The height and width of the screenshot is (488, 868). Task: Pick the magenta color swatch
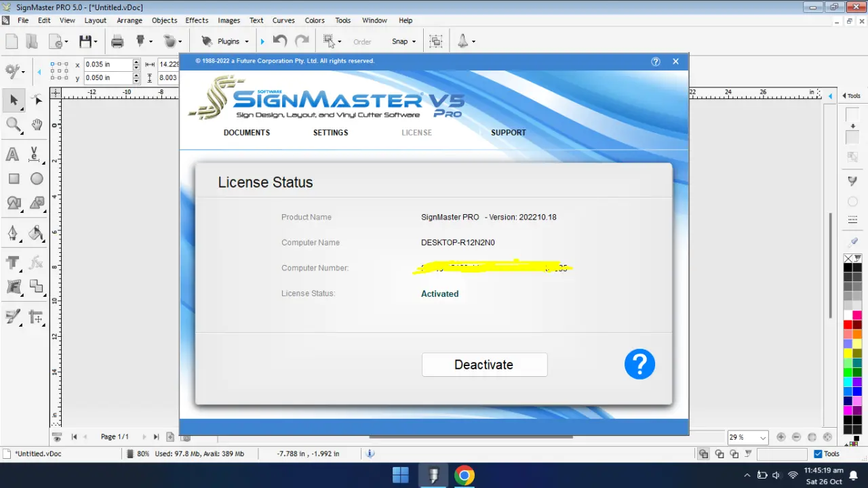point(848,411)
